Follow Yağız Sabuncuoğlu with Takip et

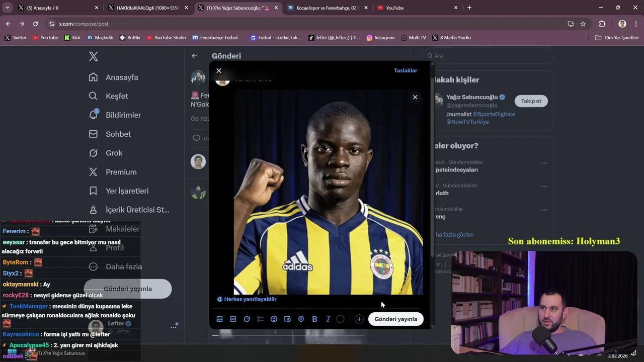click(531, 101)
